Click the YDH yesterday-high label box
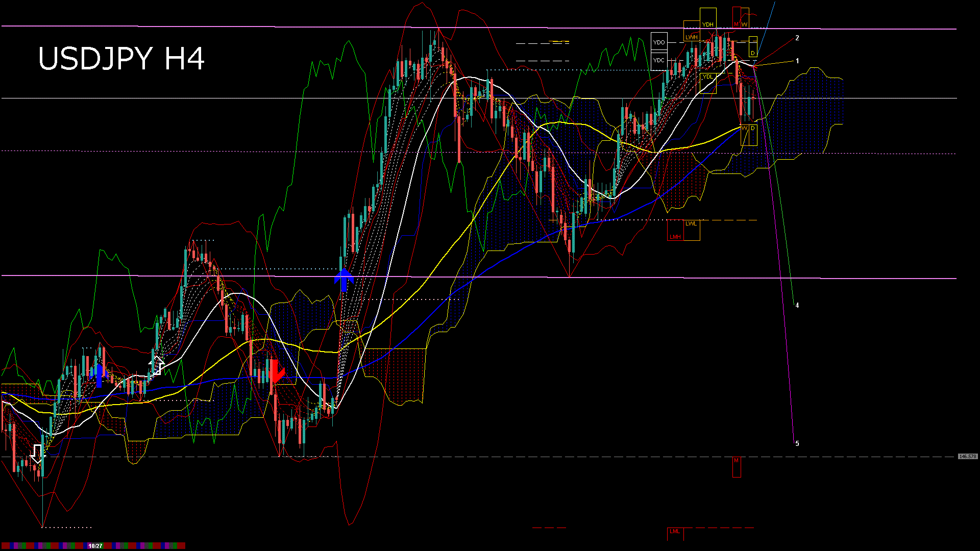The image size is (980, 551). [x=708, y=24]
